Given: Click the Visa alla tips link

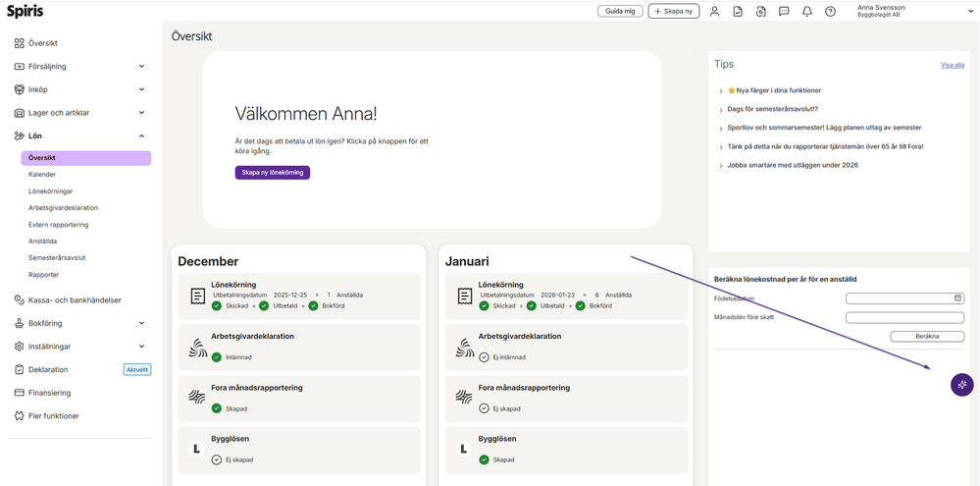Looking at the screenshot, I should 952,65.
